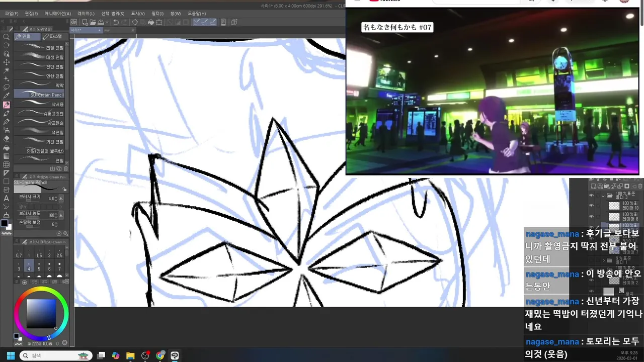Viewport: 644px width, 362px height.
Task: Open sub tool detail wrench icon
Action: tap(65, 233)
